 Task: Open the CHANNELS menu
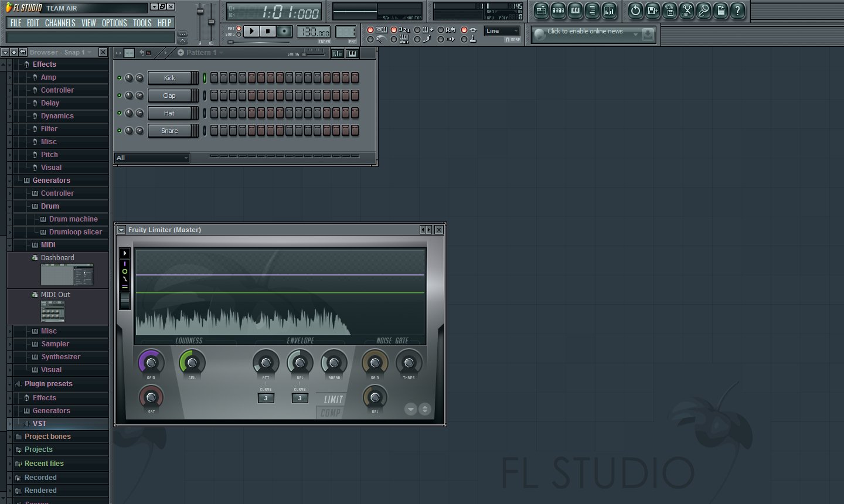point(60,23)
